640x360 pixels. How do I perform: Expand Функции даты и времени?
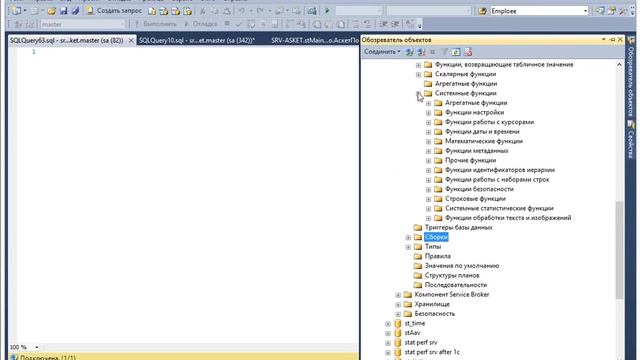428,132
